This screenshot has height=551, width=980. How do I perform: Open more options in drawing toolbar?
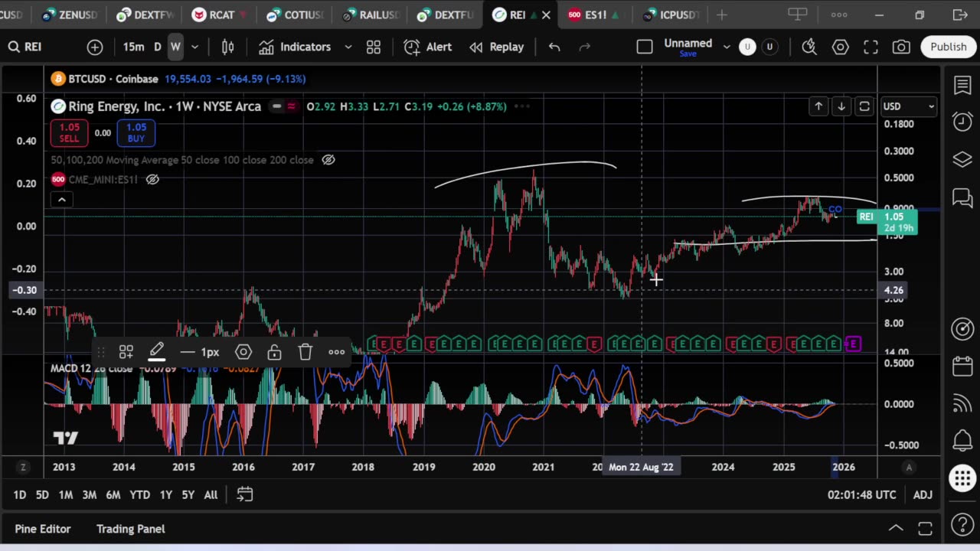click(x=336, y=352)
